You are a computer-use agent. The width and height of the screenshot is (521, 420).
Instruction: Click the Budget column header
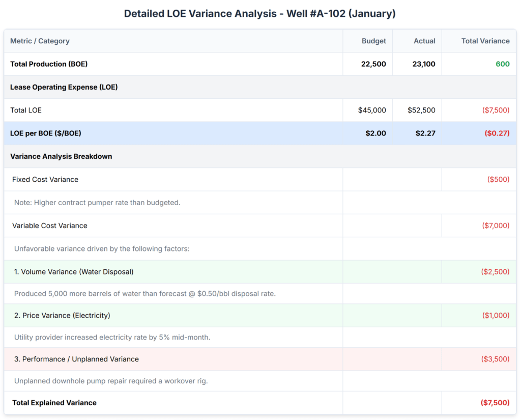pos(373,41)
